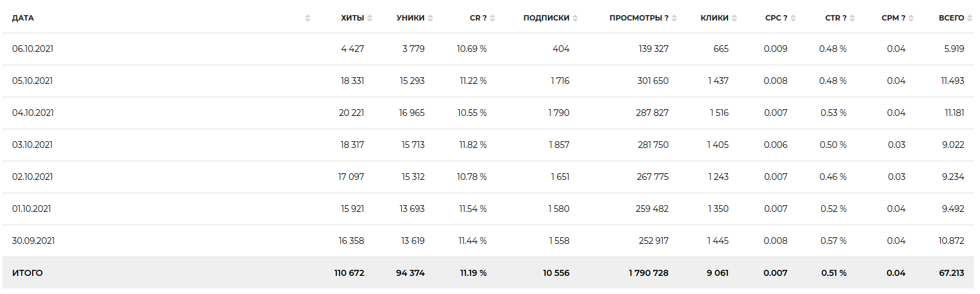Click the CPM sort arrows

tap(911, 18)
